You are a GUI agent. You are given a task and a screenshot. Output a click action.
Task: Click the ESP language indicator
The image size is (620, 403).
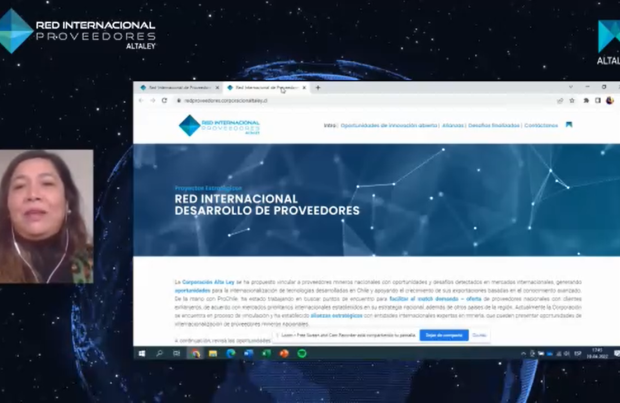pos(578,354)
